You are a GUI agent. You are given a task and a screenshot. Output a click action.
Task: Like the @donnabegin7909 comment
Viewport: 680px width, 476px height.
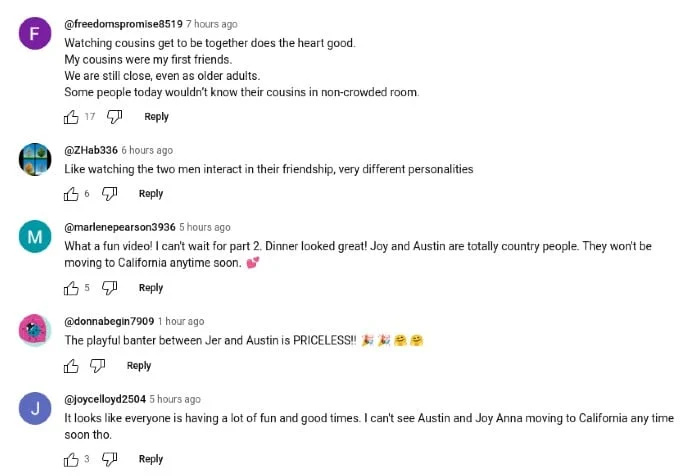tap(71, 366)
